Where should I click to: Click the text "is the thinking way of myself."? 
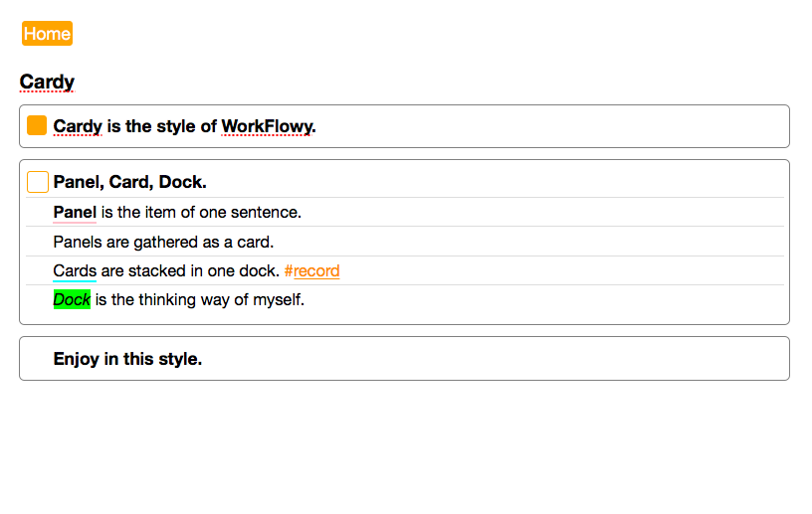coord(200,299)
